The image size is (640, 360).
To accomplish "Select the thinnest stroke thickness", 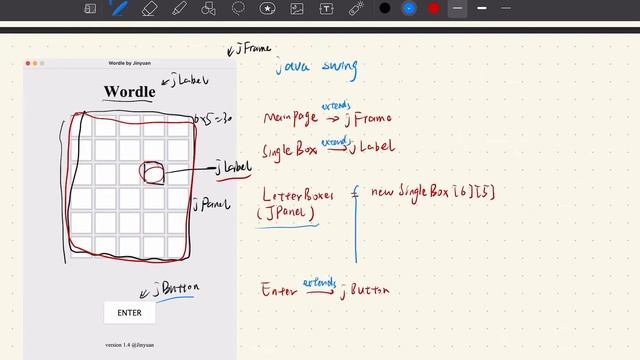I will 506,8.
